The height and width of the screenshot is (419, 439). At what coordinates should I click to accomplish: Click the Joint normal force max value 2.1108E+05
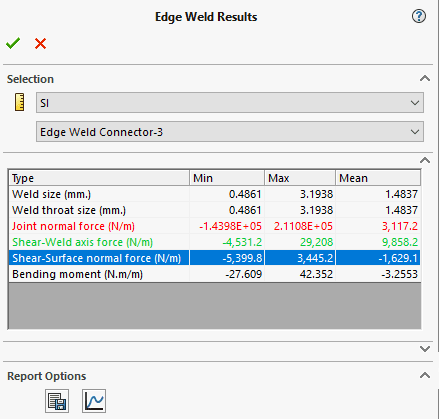coord(303,226)
